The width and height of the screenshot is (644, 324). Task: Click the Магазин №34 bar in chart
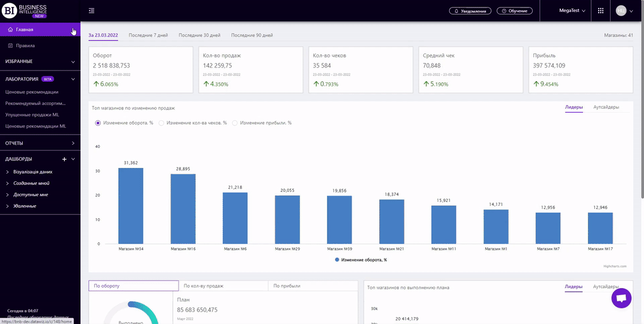(x=131, y=206)
